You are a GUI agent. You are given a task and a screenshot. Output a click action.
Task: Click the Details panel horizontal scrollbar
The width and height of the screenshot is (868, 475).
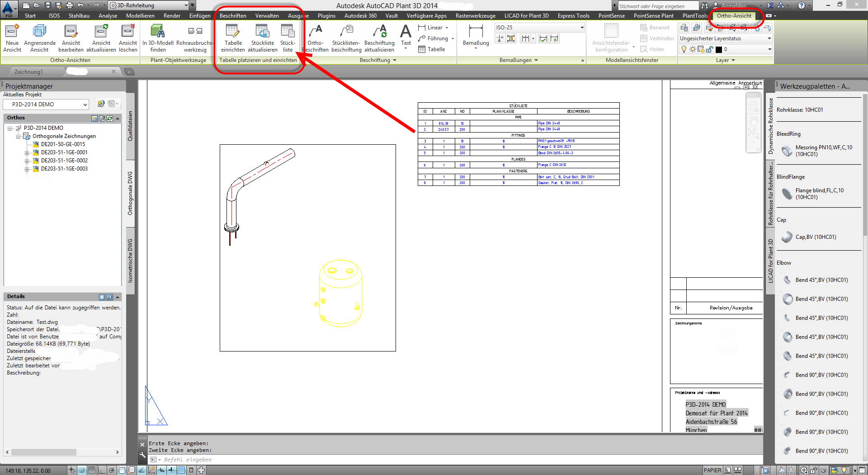click(x=62, y=452)
